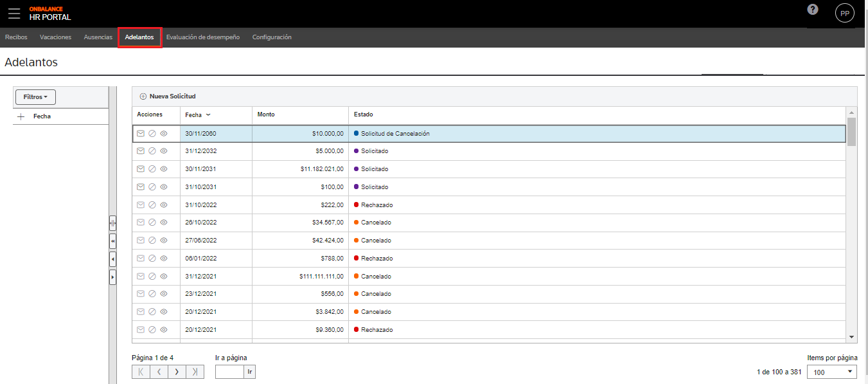
Task: Jump to the last page arrow
Action: point(195,372)
